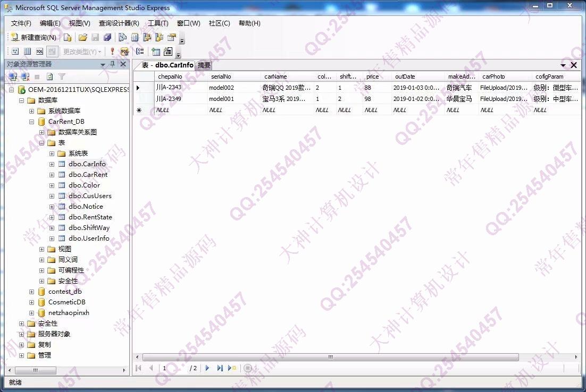
Task: Open the 视图(V) menu
Action: click(x=79, y=23)
